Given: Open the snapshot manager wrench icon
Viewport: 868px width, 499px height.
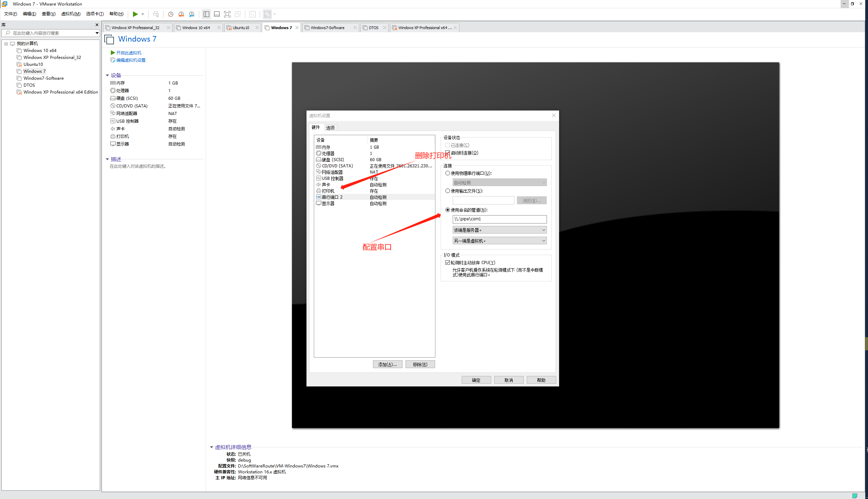Looking at the screenshot, I should click(x=192, y=14).
